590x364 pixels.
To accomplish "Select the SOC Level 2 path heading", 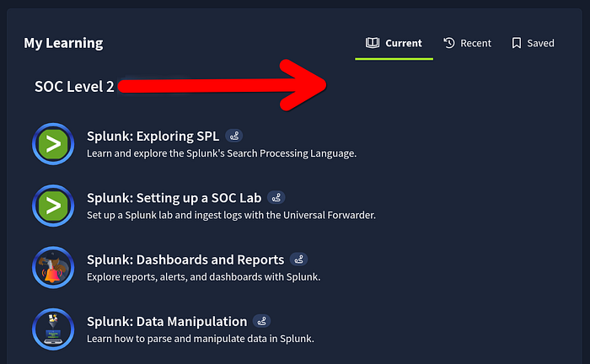I will (74, 87).
